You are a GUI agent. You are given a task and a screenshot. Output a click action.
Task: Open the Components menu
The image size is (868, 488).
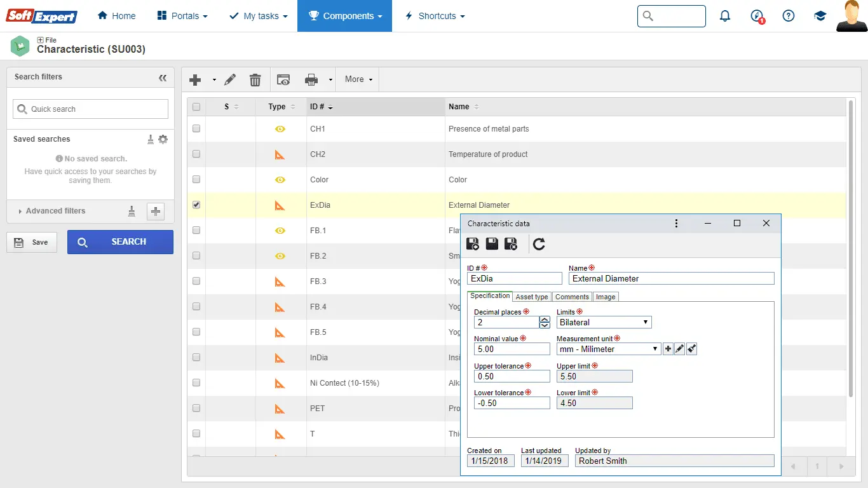click(x=345, y=16)
